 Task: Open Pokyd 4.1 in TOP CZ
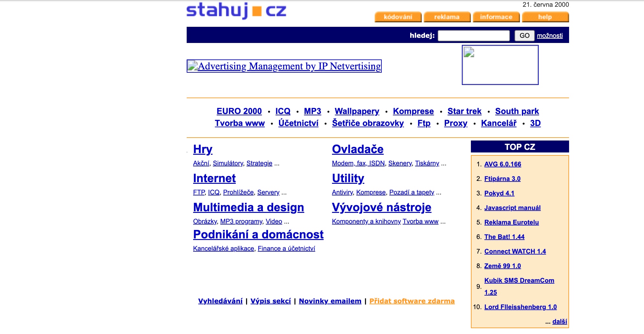499,193
